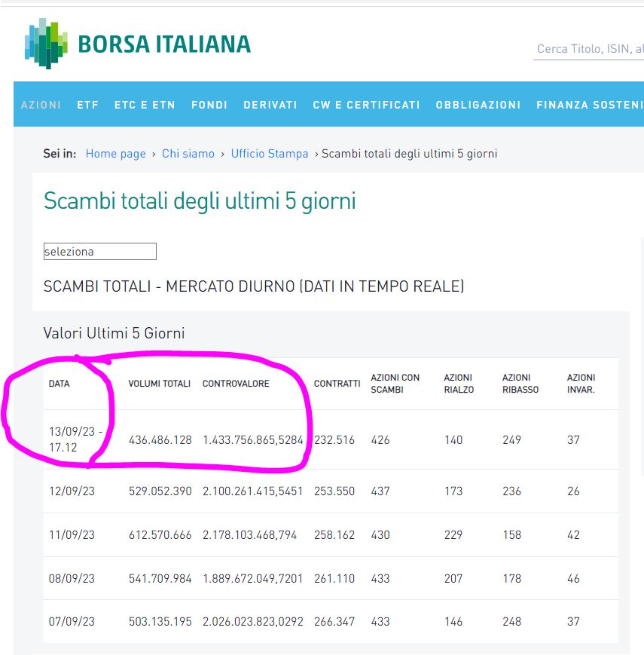
Task: Select controvalore 2.100.261.415,5451
Action: coord(253,491)
